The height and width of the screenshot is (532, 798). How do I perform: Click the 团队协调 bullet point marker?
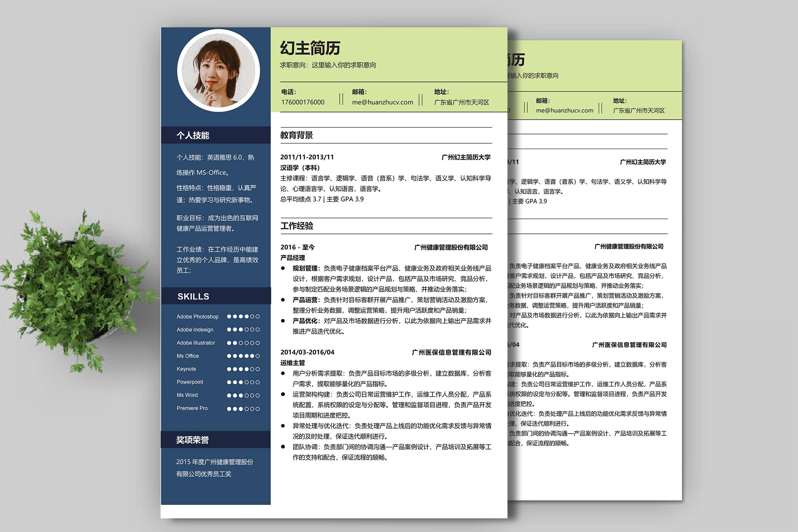[x=283, y=447]
